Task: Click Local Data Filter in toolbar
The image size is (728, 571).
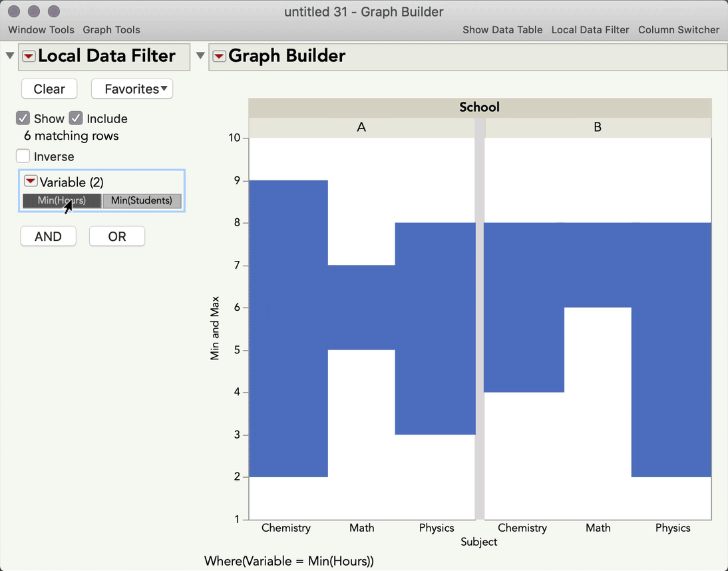Action: [590, 29]
